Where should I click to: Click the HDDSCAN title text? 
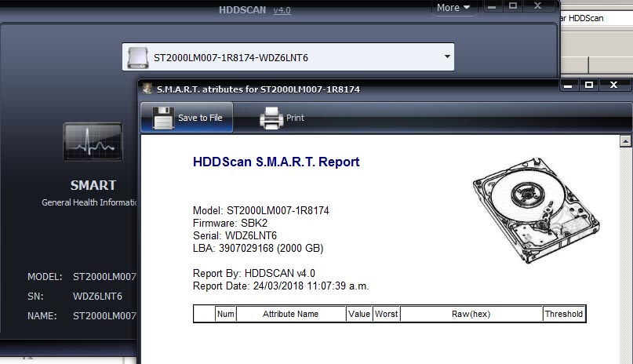point(242,10)
